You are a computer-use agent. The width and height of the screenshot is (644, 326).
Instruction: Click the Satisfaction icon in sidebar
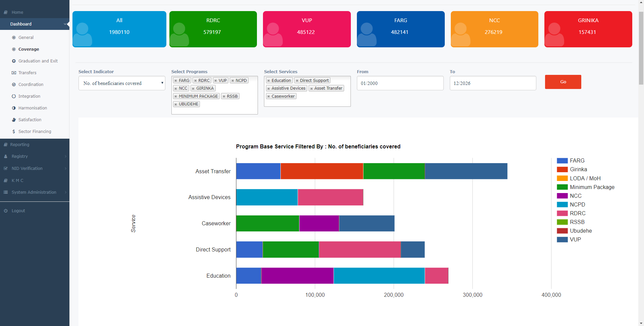point(14,120)
